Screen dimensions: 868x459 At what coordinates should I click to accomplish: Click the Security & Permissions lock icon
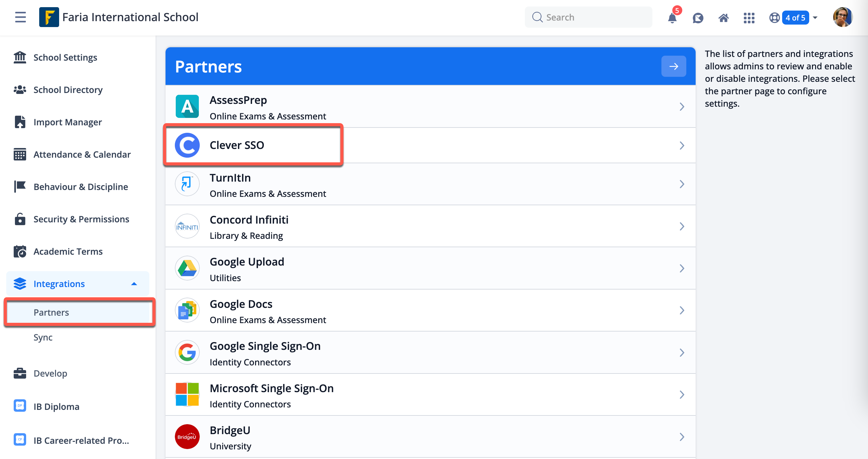[20, 219]
